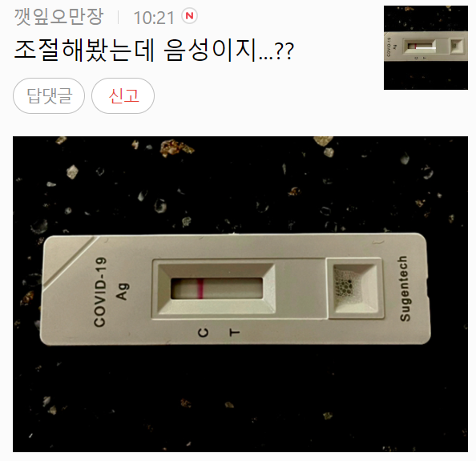Click the empty test line area of strip
Screen dimensions: 476x461
(232, 289)
